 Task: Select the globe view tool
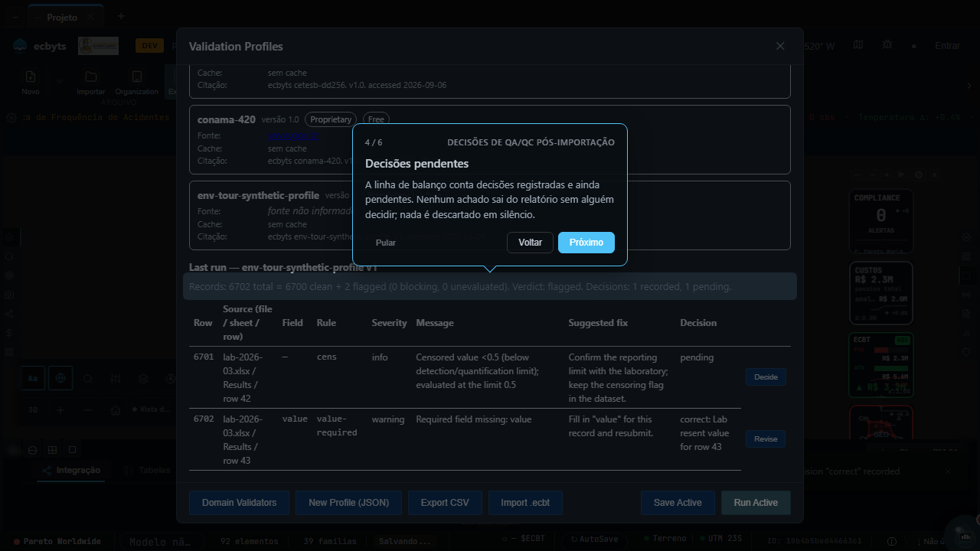60,378
